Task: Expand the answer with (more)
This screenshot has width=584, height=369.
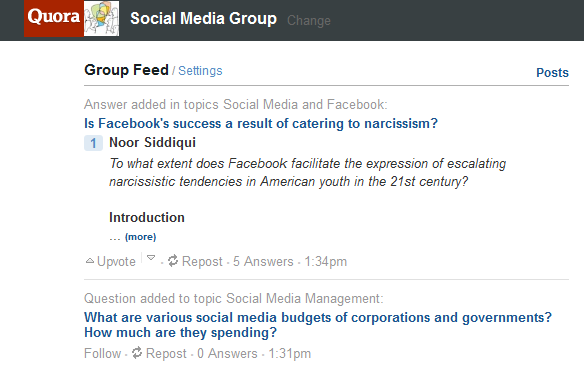Action: [x=140, y=237]
